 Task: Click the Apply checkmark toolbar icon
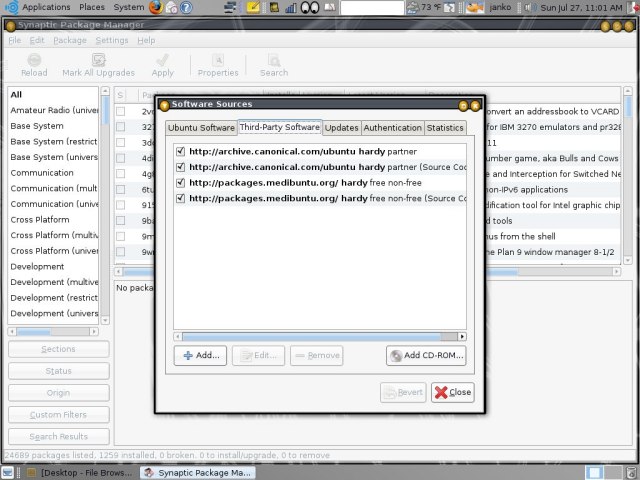tap(162, 60)
